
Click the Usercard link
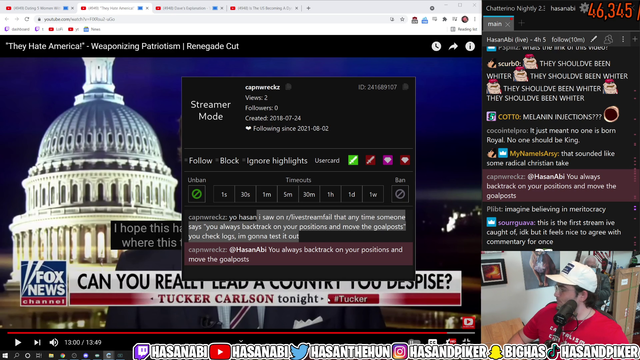pos(327,161)
